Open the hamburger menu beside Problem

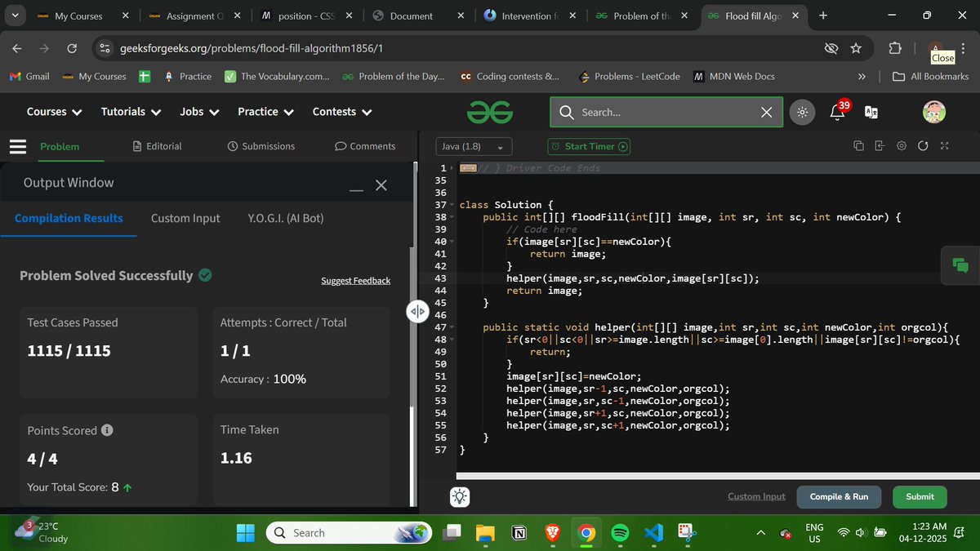click(x=18, y=146)
